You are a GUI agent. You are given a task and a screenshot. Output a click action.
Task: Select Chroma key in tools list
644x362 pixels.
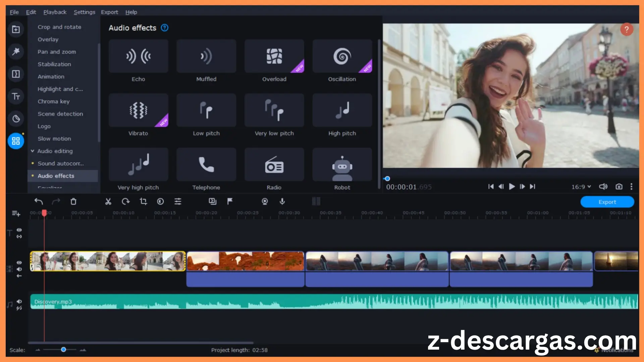[54, 101]
